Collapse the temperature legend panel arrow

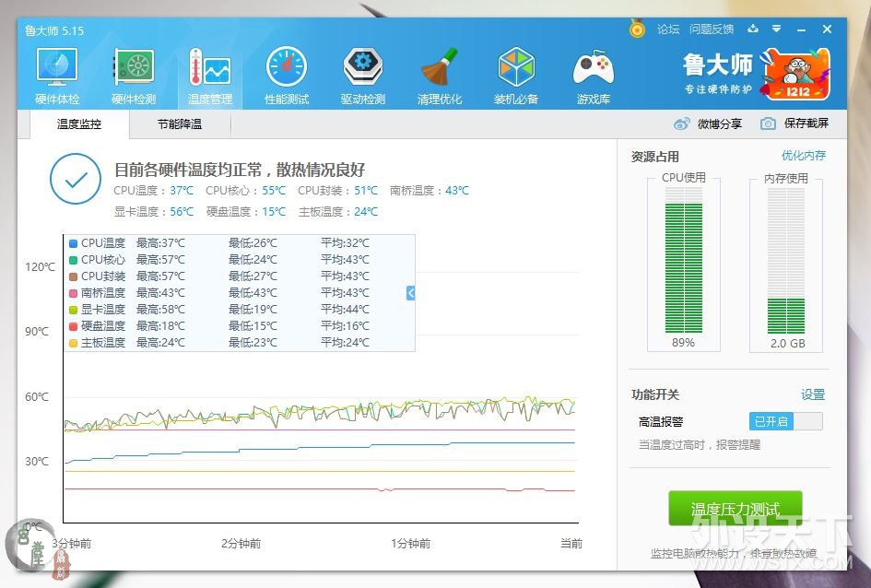coord(410,292)
